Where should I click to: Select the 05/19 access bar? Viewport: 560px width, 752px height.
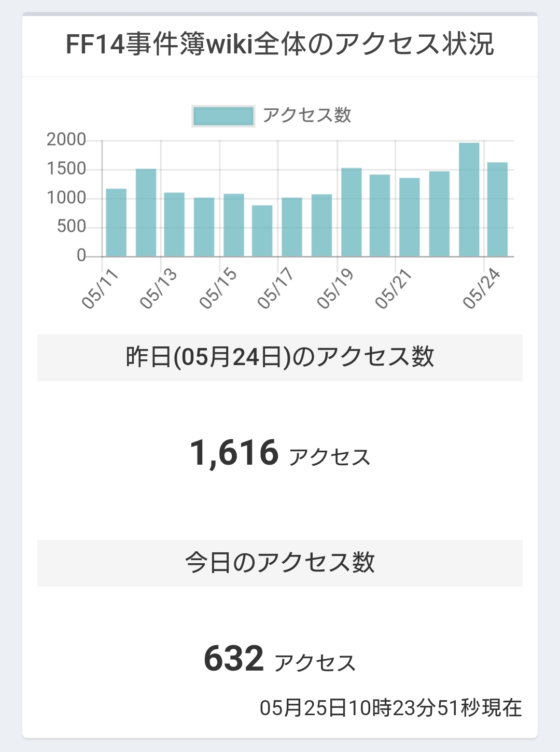pos(352,212)
